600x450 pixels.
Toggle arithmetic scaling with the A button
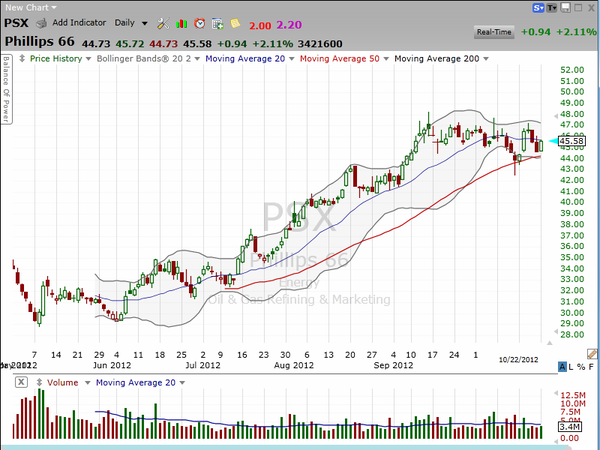click(x=562, y=367)
